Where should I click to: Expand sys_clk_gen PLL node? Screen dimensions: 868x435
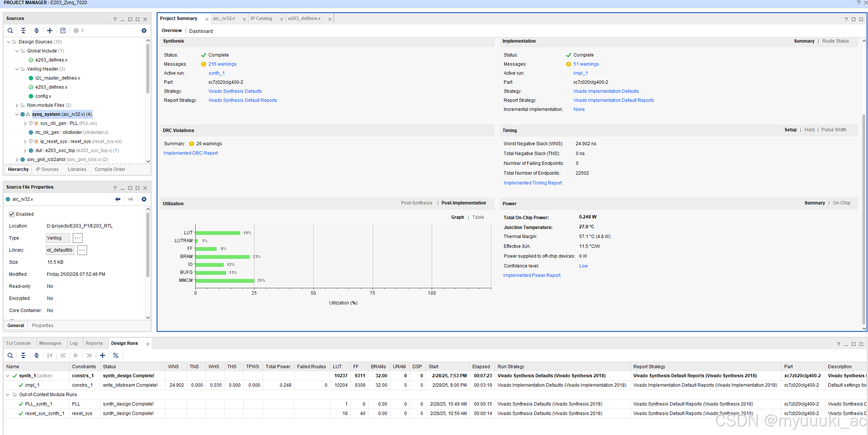pos(25,123)
